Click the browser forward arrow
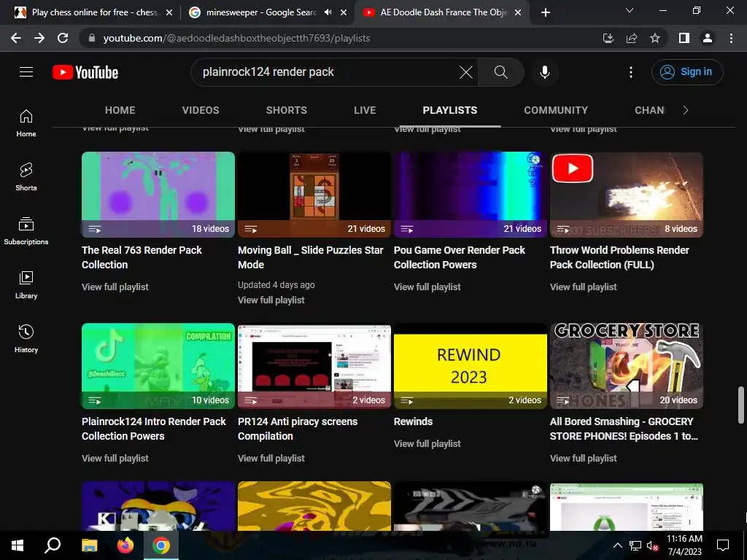The height and width of the screenshot is (560, 747). click(x=39, y=38)
